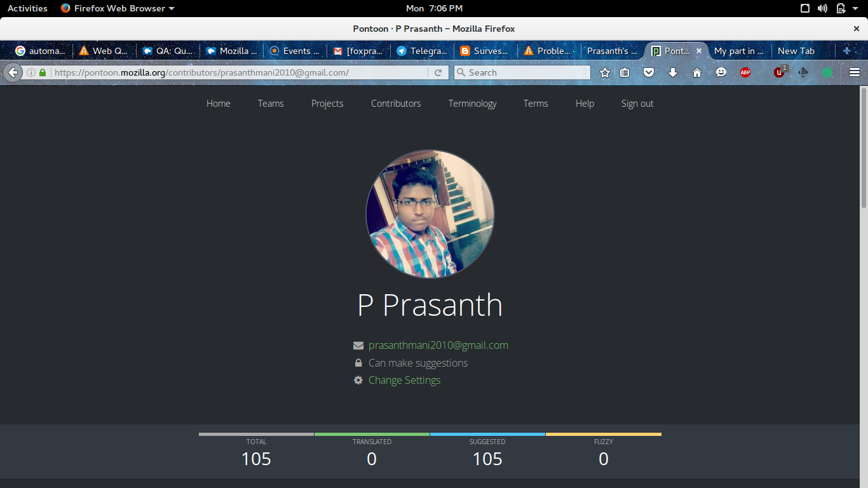Switch to the Blogger 'Surves...' tab
Viewport: 868px width, 488px height.
484,51
